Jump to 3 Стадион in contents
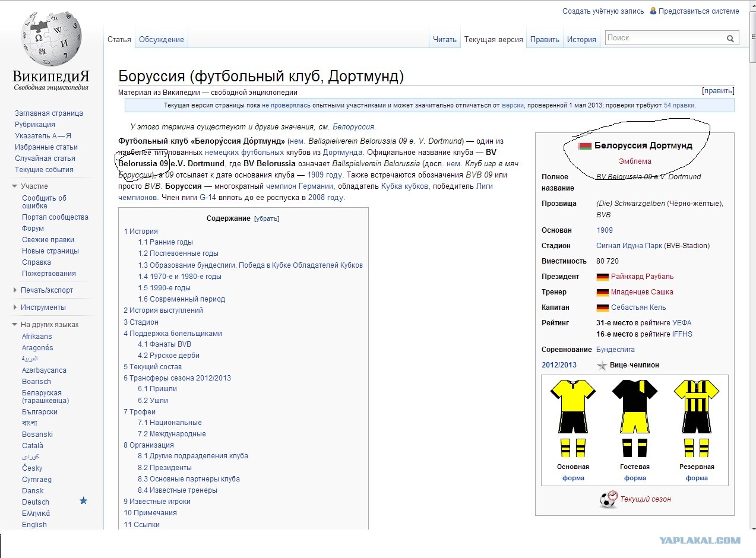This screenshot has width=756, height=558. (141, 322)
